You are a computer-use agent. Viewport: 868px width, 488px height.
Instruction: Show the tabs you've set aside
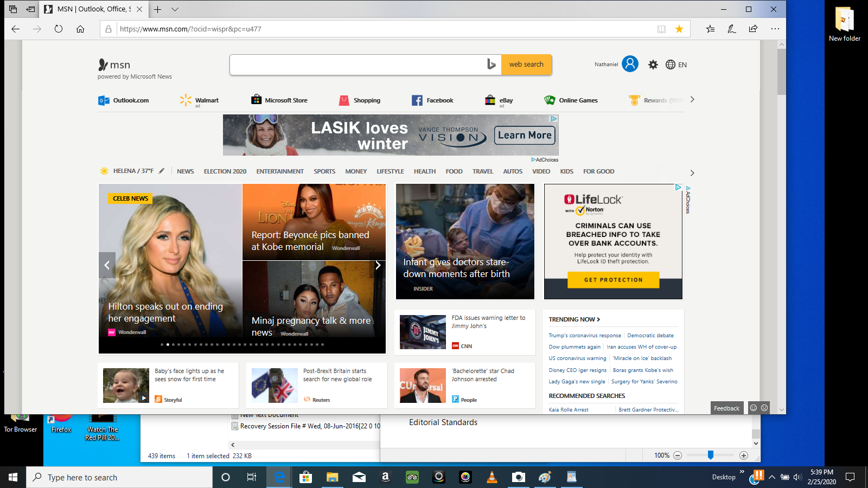pyautogui.click(x=13, y=9)
